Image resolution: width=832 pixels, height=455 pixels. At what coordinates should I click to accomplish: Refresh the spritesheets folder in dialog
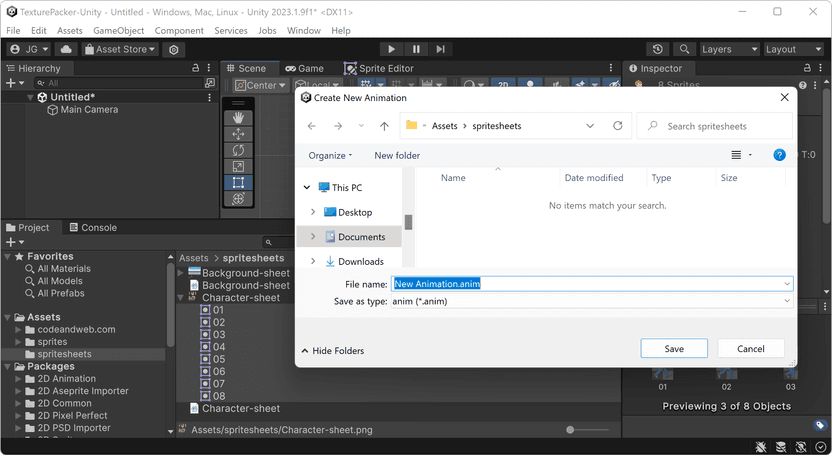[618, 126]
